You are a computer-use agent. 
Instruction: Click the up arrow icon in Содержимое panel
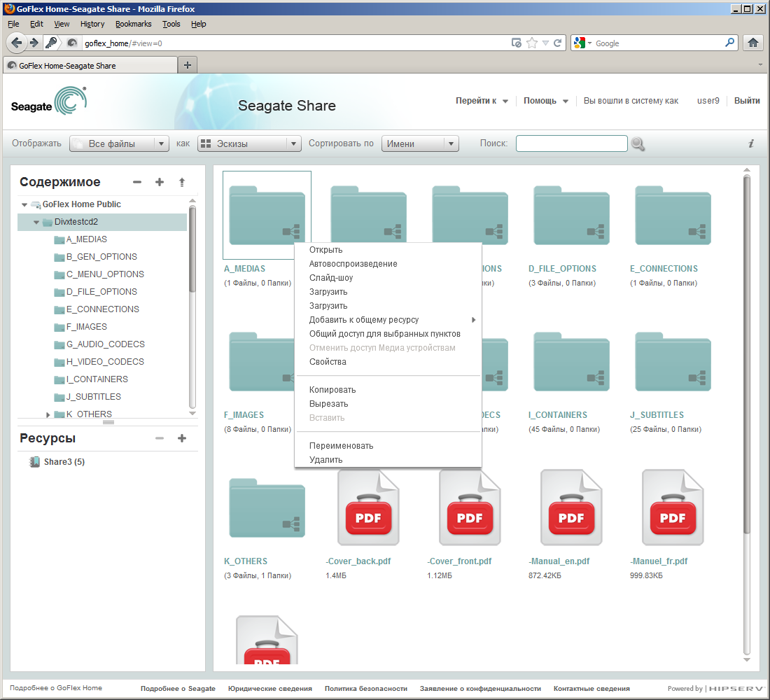[182, 182]
